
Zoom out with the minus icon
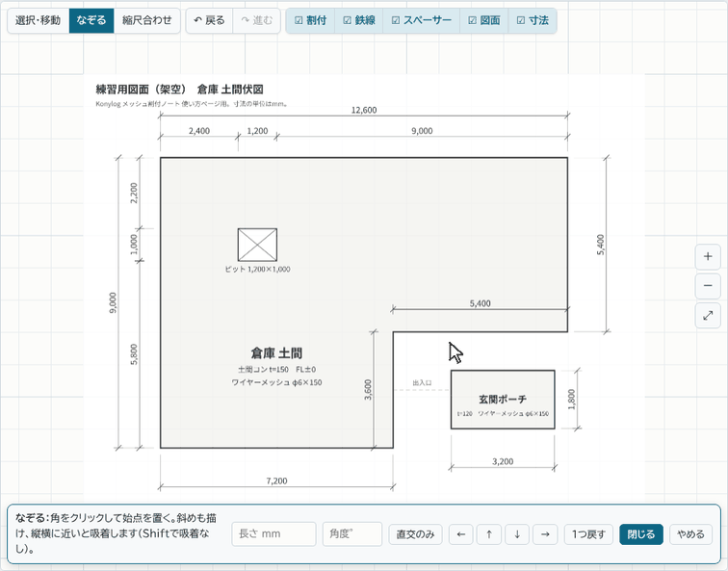(x=708, y=285)
